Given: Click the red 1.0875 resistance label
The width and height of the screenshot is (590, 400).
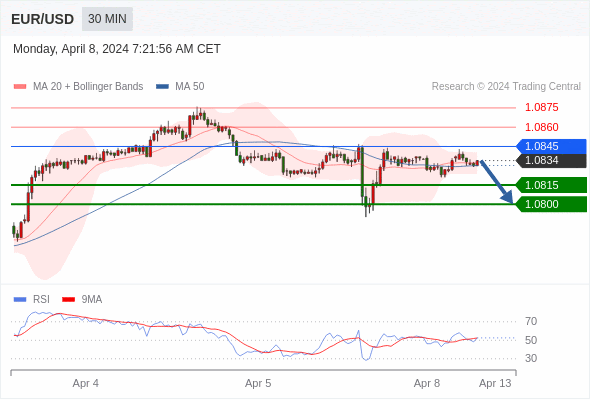Looking at the screenshot, I should point(541,107).
